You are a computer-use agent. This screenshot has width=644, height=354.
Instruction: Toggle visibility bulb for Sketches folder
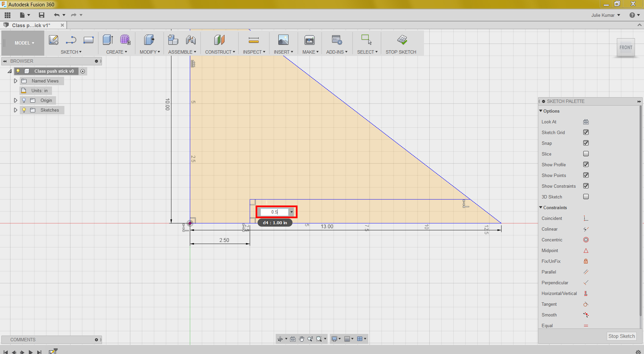click(x=24, y=110)
